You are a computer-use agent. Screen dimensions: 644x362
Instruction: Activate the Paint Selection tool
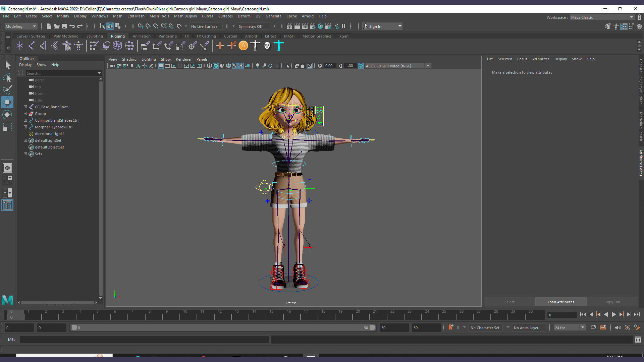click(7, 89)
